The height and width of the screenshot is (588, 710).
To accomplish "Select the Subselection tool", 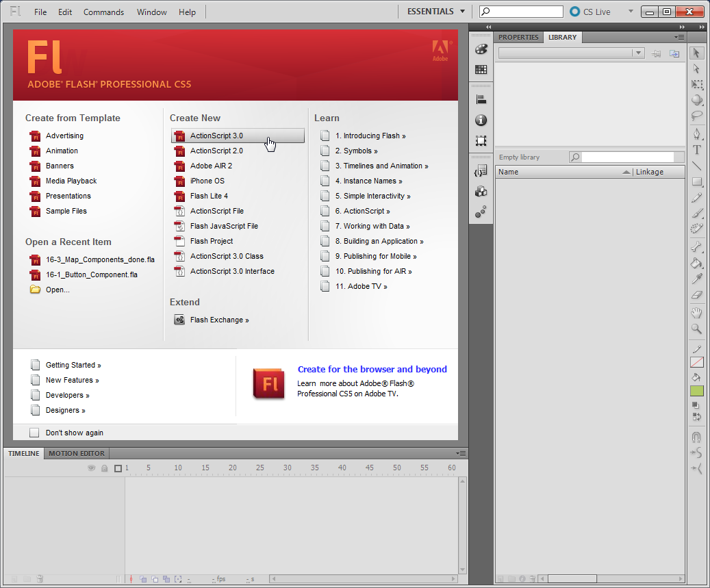I will (696, 68).
